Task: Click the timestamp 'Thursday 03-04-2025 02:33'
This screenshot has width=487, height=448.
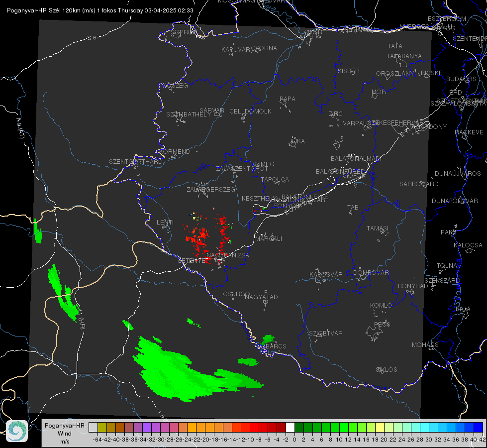Action: tap(156, 10)
